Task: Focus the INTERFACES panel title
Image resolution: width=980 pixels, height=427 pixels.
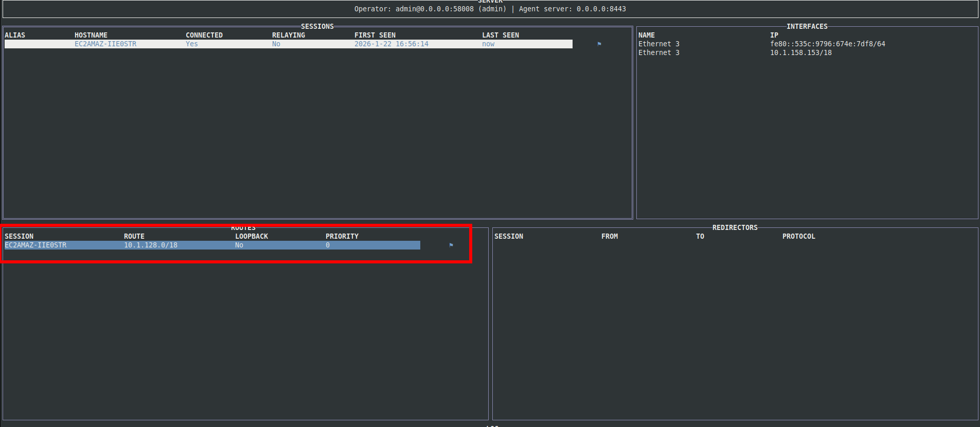Action: tap(807, 27)
